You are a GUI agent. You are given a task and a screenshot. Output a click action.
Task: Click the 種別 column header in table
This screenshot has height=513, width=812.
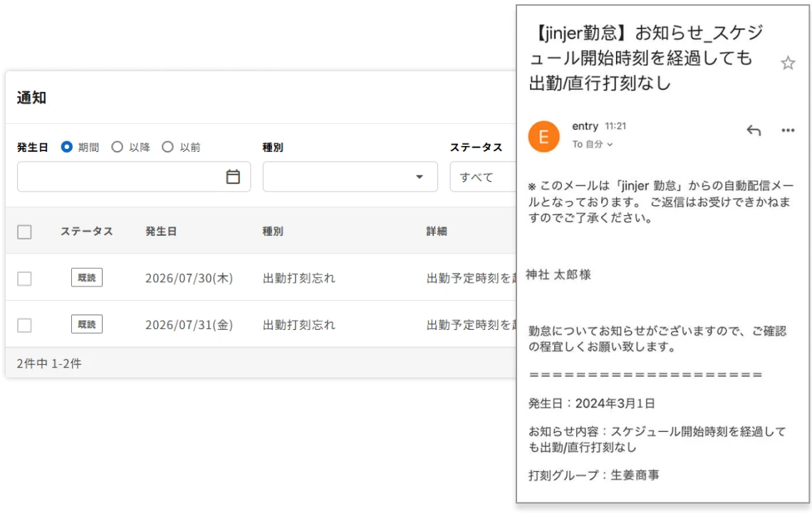[273, 231]
